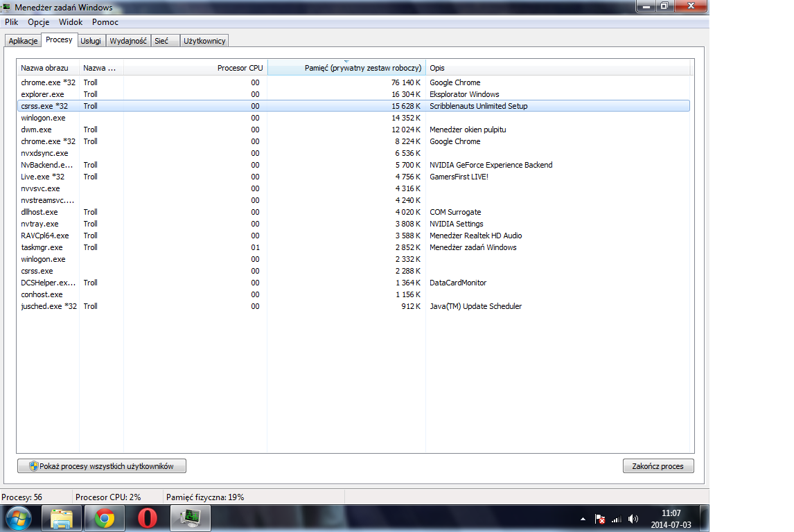Click the tray clock showing 11:07
Screen dimensions: 794x532
(671, 519)
